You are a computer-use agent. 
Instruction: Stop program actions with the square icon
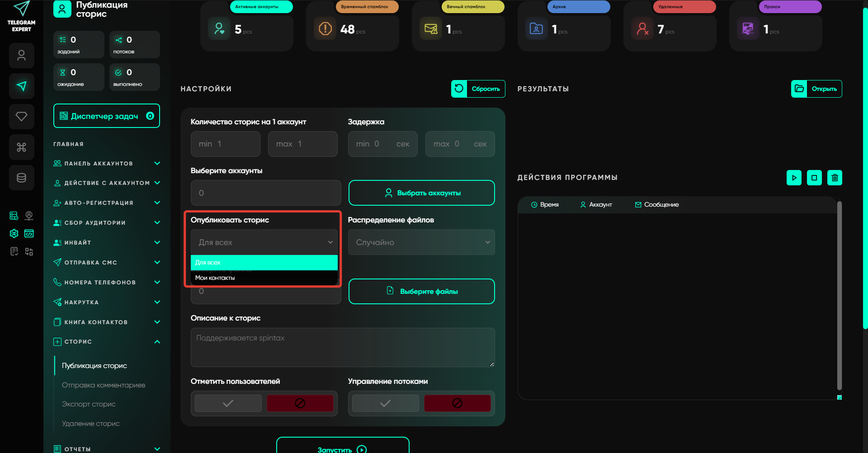814,178
